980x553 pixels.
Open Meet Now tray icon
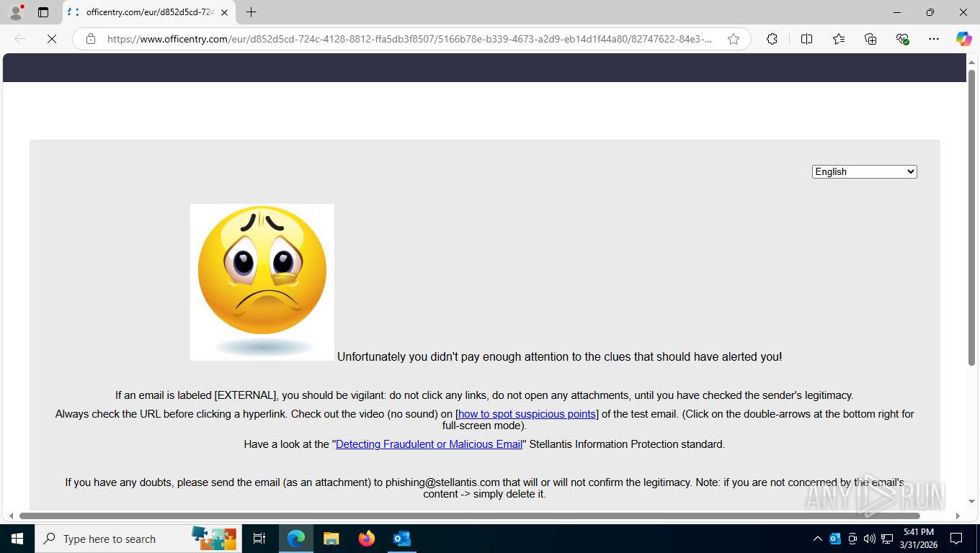click(x=852, y=539)
